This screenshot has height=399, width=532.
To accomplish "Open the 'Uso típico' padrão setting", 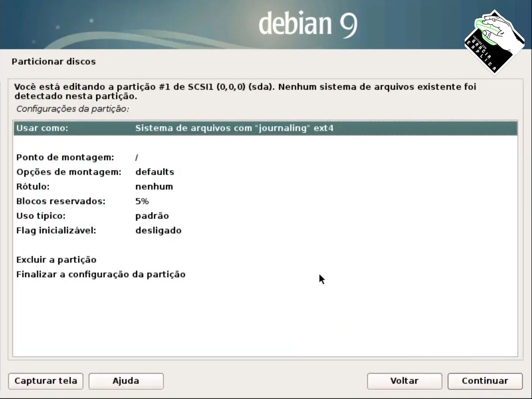I will (x=265, y=216).
